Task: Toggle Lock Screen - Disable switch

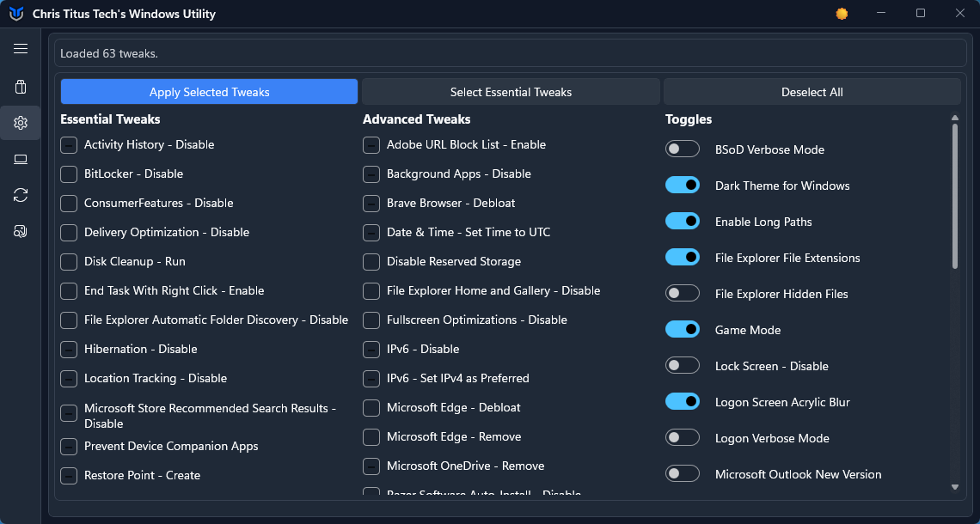Action: [x=682, y=365]
